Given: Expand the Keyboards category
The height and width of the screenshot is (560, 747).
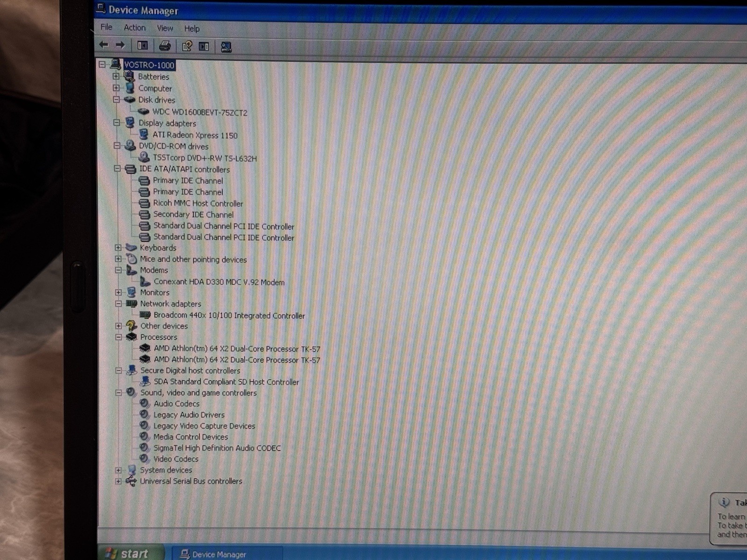Looking at the screenshot, I should click(x=118, y=247).
